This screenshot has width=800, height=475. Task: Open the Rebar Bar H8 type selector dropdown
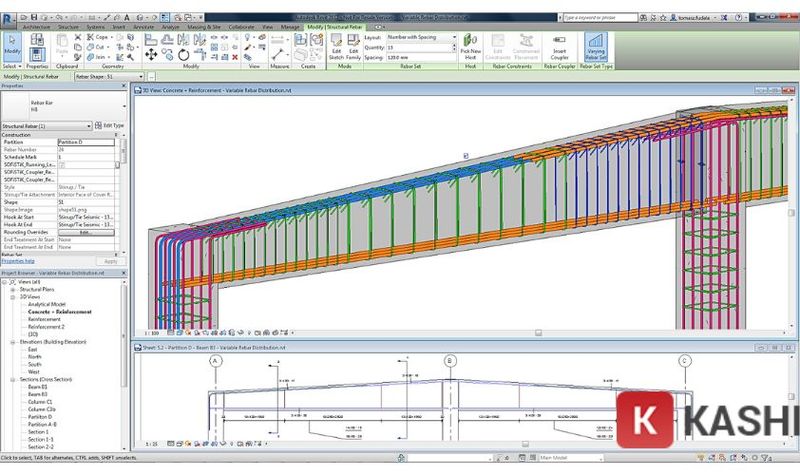tap(124, 106)
